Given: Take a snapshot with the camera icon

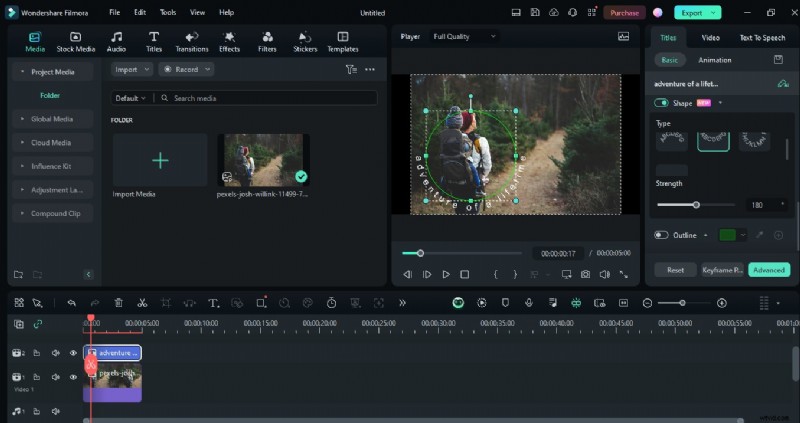Looking at the screenshot, I should coord(584,274).
